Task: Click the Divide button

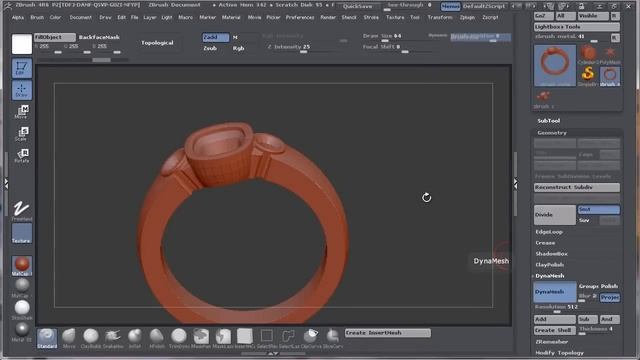Action: coord(555,215)
